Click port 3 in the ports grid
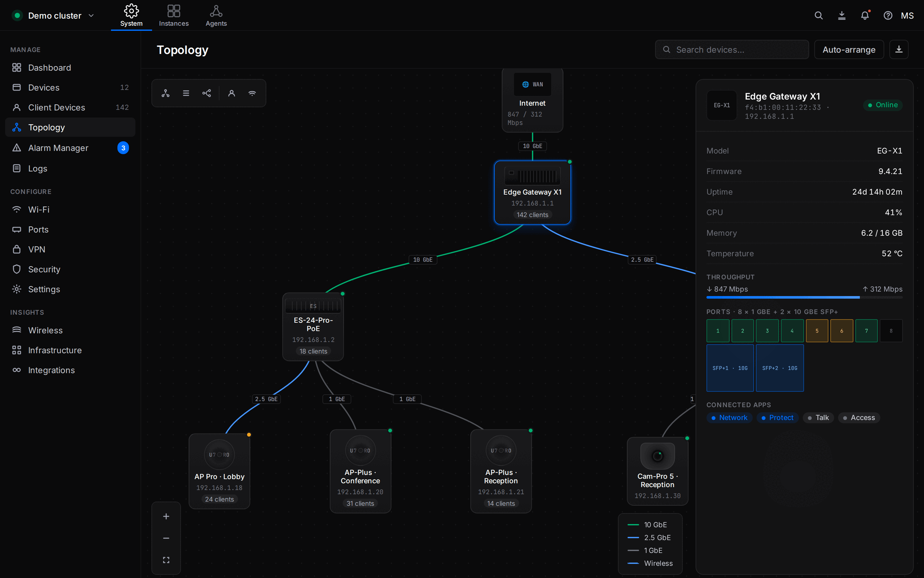The height and width of the screenshot is (578, 924). coord(767,331)
